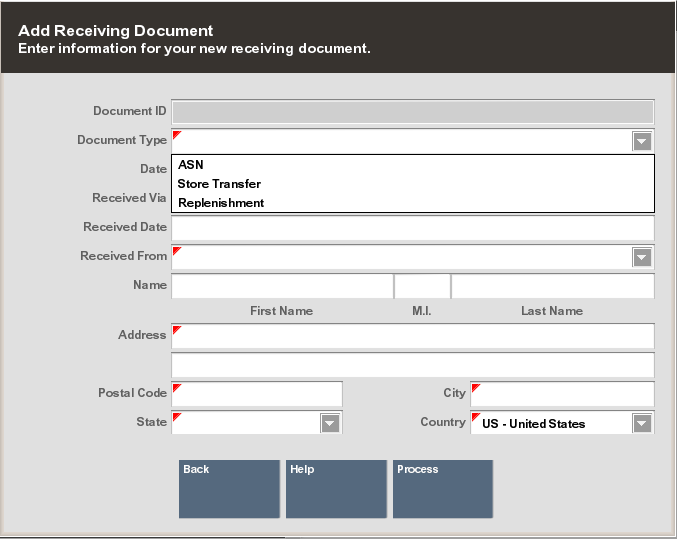Click the City input field
This screenshot has height=539, width=677.
(x=562, y=394)
